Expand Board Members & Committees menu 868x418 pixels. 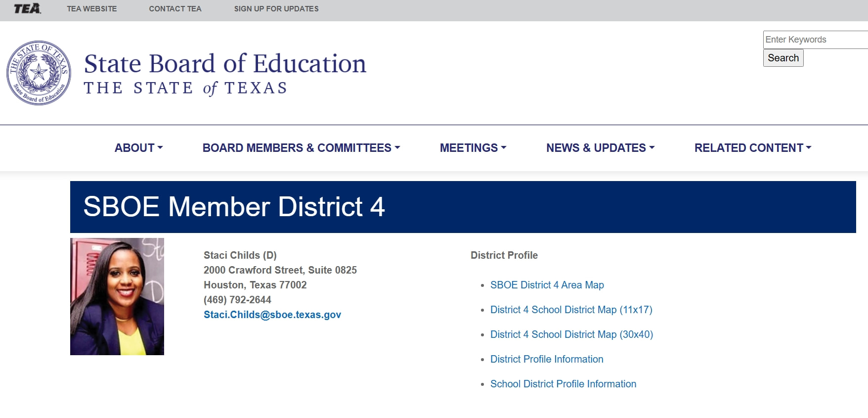click(301, 148)
